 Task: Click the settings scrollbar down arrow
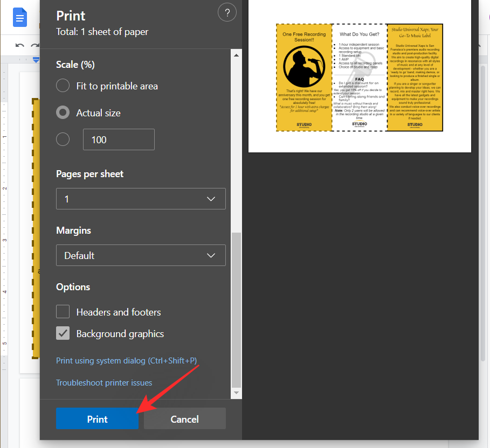pyautogui.click(x=236, y=393)
